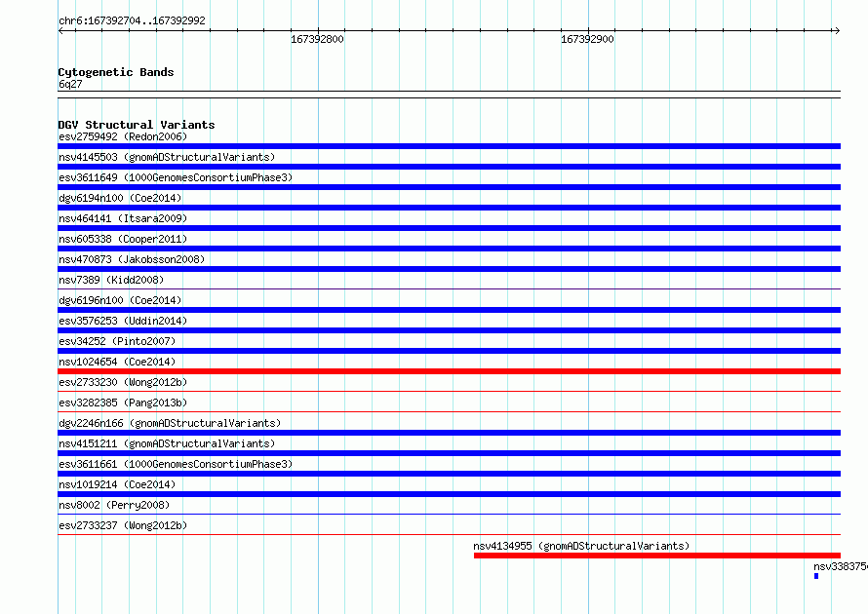Click the right arrow of the ruler

(x=837, y=31)
